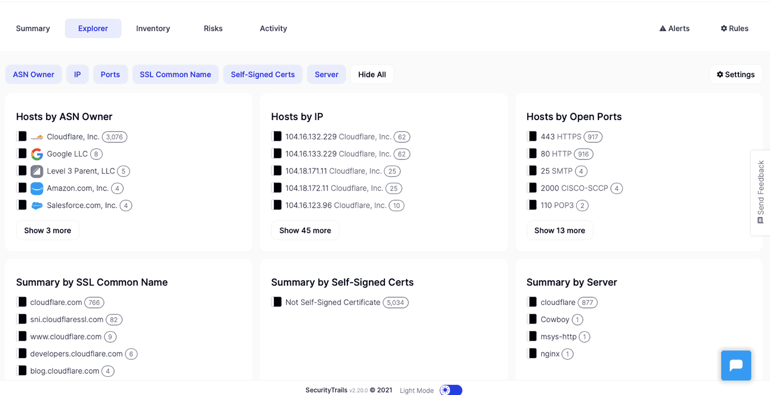Click the Amazon.com logo icon
This screenshot has height=395, width=770.
pos(37,188)
